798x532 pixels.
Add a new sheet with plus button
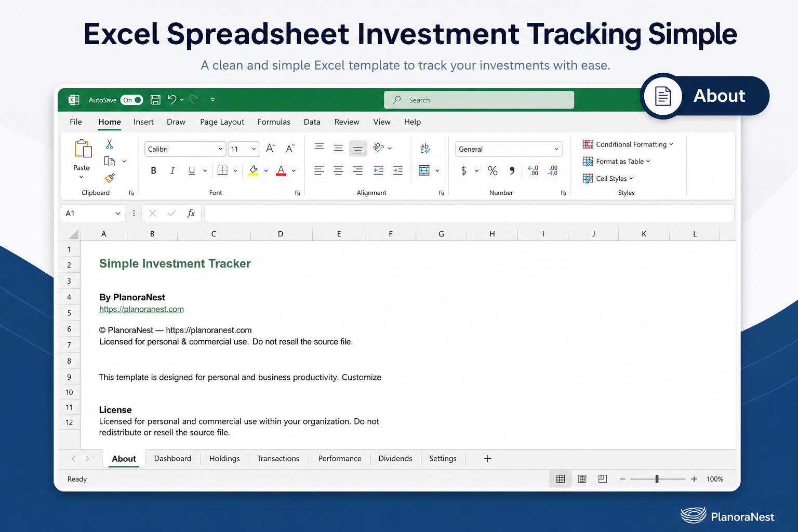pyautogui.click(x=487, y=458)
